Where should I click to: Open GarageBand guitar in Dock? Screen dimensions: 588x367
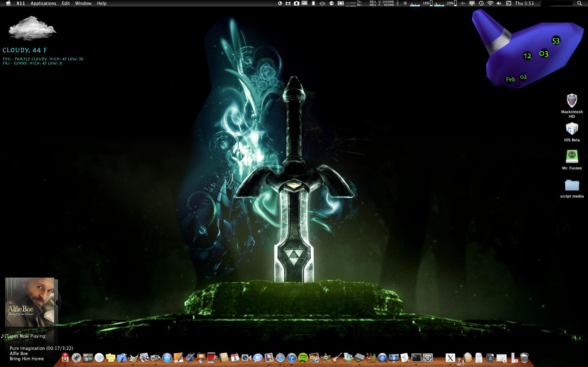[337, 358]
